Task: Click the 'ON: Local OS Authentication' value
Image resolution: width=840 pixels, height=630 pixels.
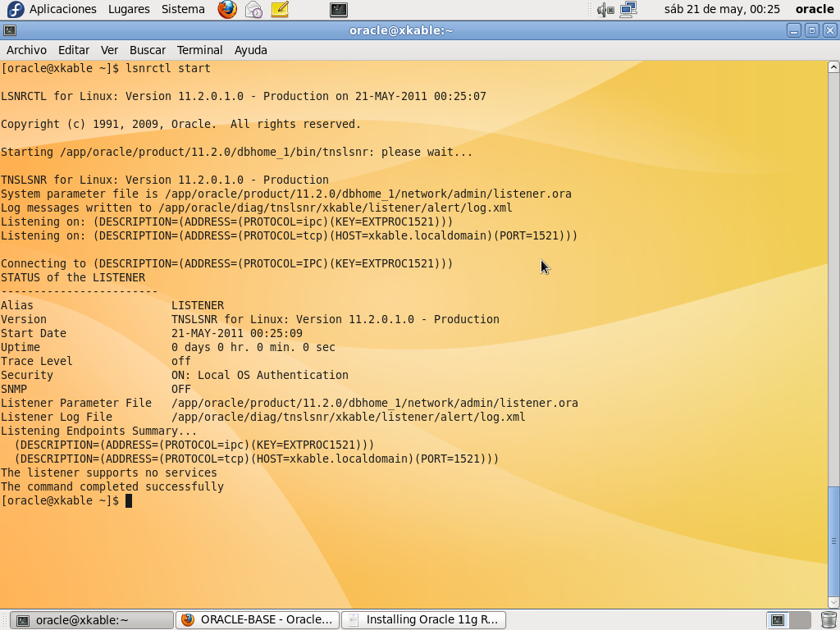Action: (260, 375)
